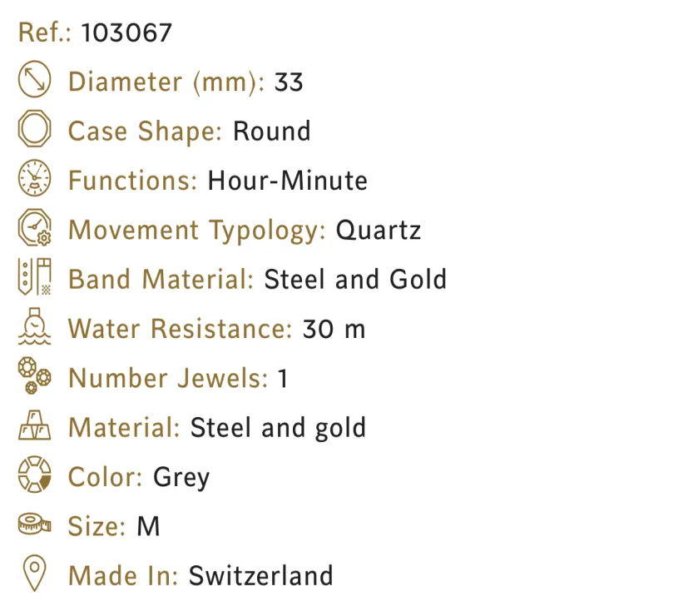Screen dimensions: 698x616
Task: Click the Quartz movement value
Action: point(379,230)
